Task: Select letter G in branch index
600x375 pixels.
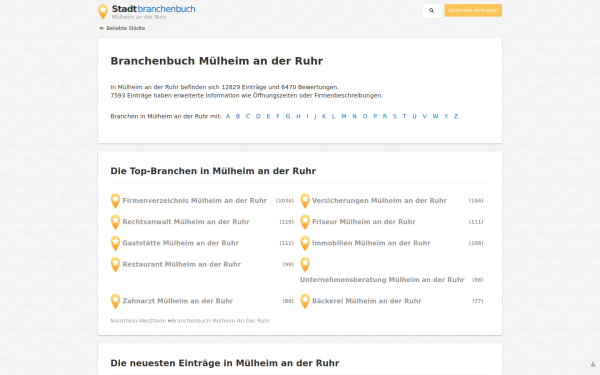Action: point(288,116)
